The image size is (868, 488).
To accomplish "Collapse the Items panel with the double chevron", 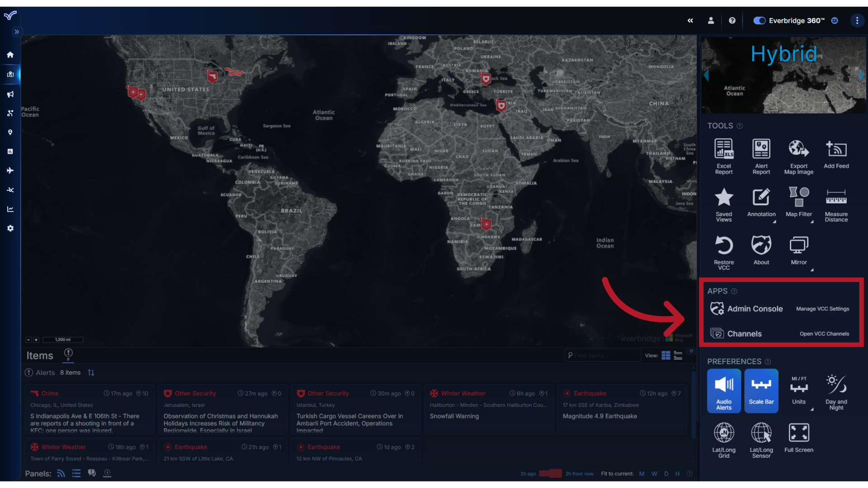I will click(691, 351).
